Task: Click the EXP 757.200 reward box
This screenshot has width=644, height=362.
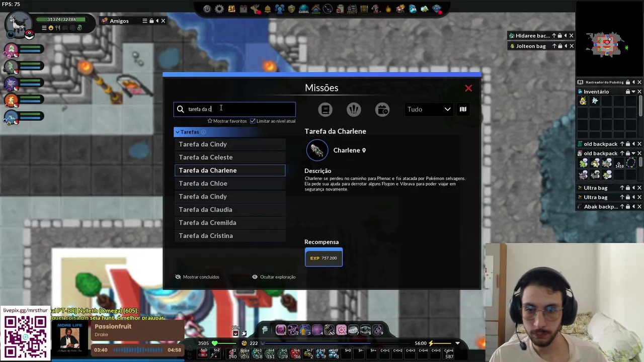Action: (x=324, y=258)
